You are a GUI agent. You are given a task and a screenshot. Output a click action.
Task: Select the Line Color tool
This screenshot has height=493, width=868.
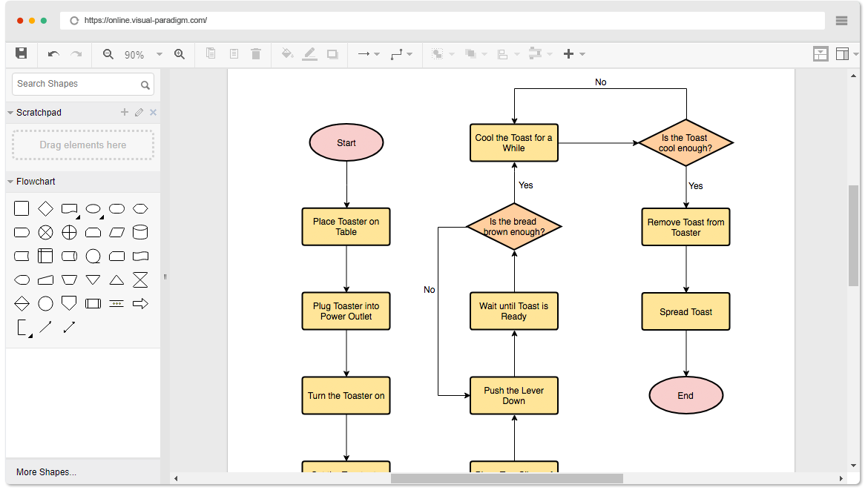(x=309, y=53)
